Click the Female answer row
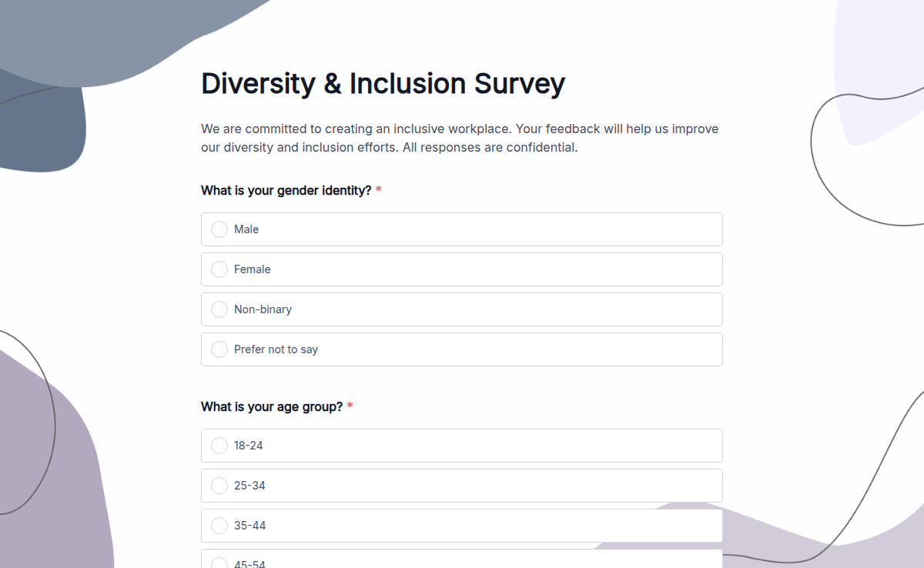The width and height of the screenshot is (924, 568). tap(462, 269)
